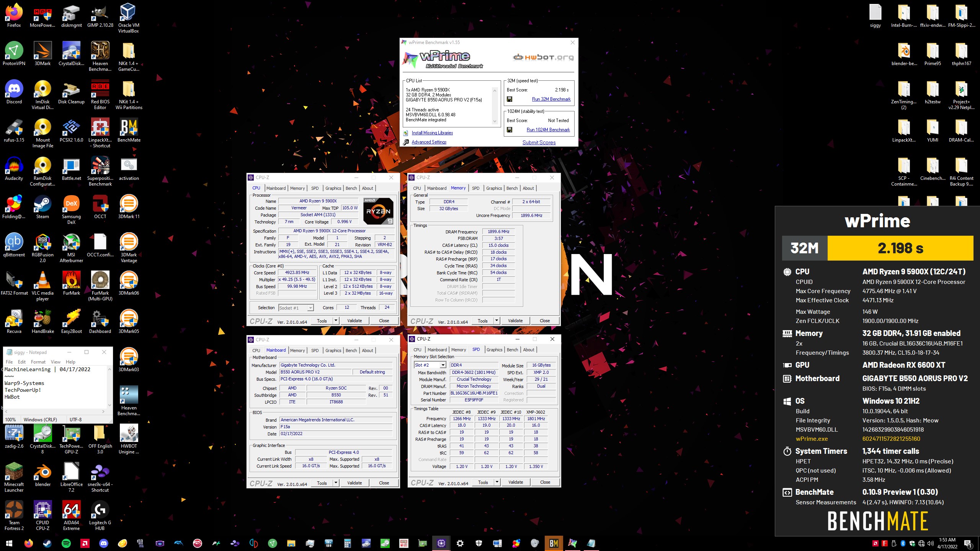Click the BenchMate icon in the taskbar
The height and width of the screenshot is (551, 980).
click(x=554, y=543)
